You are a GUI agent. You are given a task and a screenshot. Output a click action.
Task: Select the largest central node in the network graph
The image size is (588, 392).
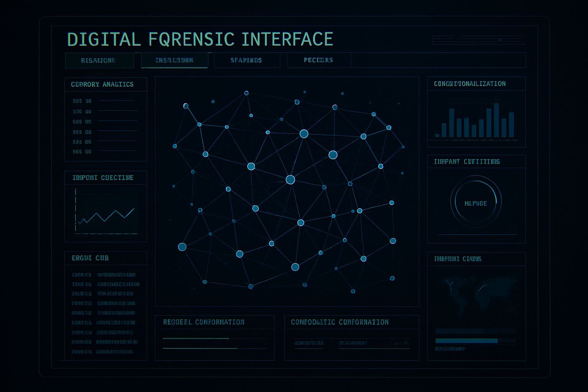pyautogui.click(x=290, y=179)
